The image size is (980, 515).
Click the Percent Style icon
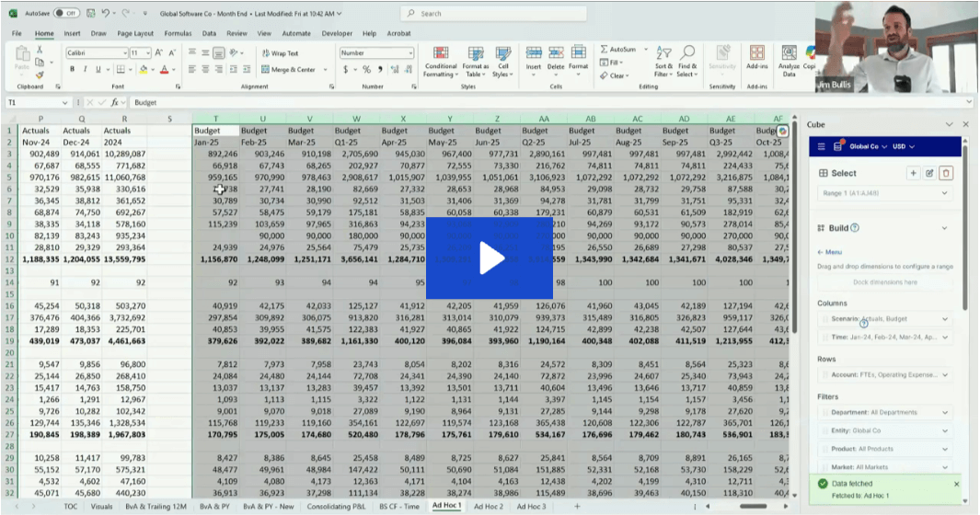coord(367,70)
